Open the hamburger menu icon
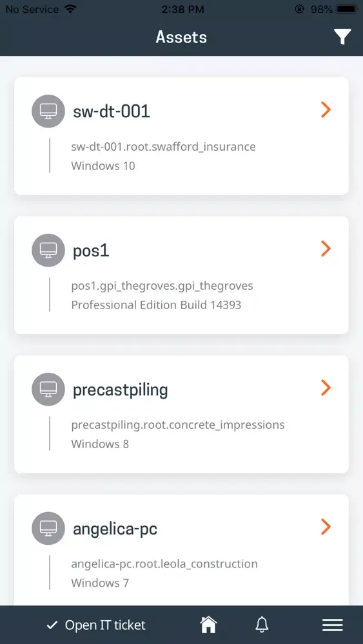Screen dimensions: 363x644 (333, 625)
